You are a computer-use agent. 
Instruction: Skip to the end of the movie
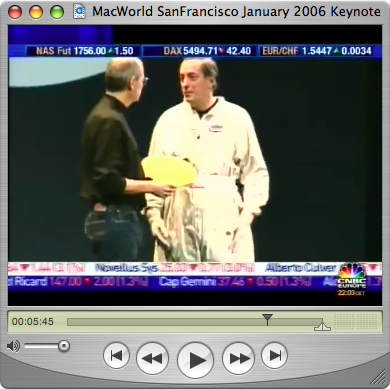pyautogui.click(x=274, y=355)
